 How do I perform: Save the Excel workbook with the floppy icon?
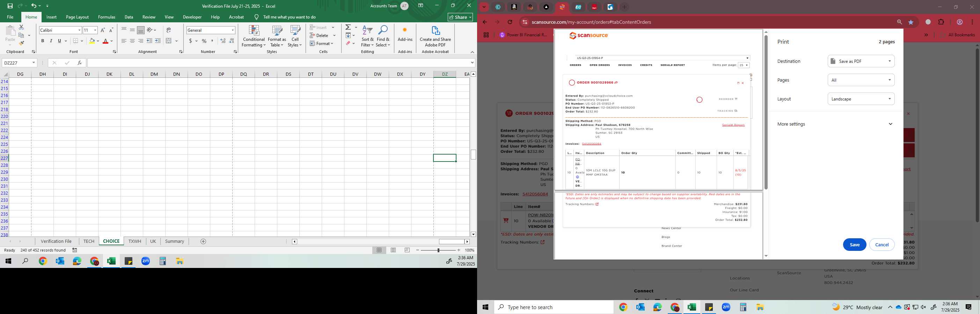click(x=10, y=6)
